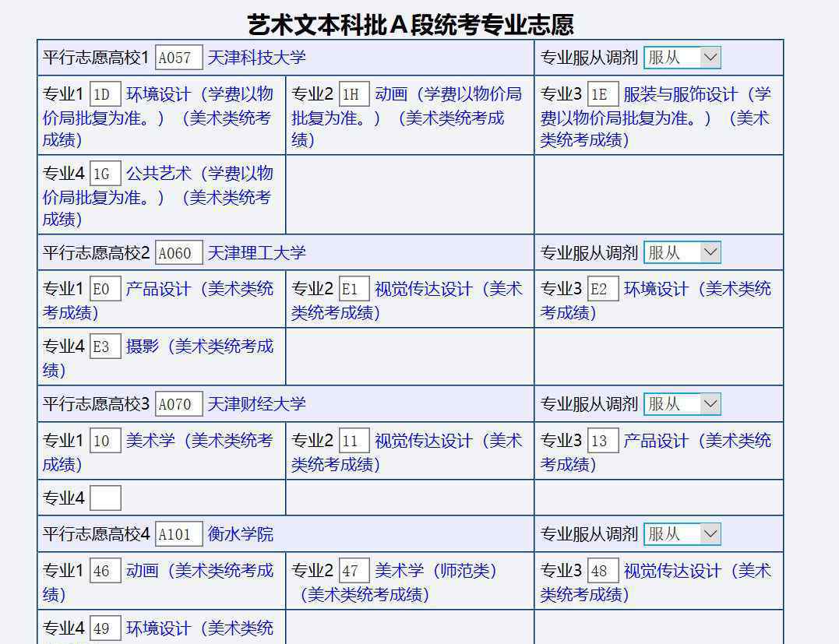Click the school code field A060
The width and height of the screenshot is (839, 644).
click(x=178, y=252)
